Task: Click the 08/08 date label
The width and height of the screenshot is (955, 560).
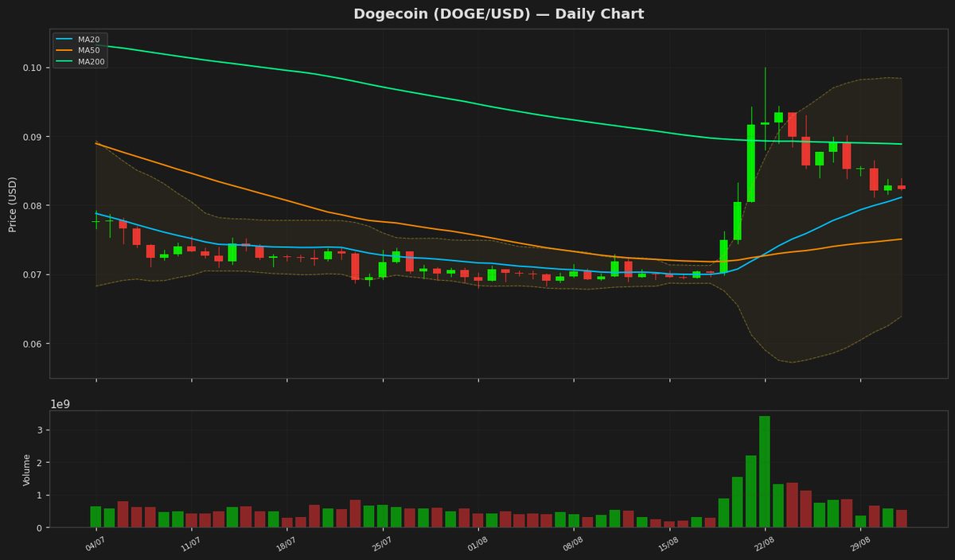Action: [572, 545]
